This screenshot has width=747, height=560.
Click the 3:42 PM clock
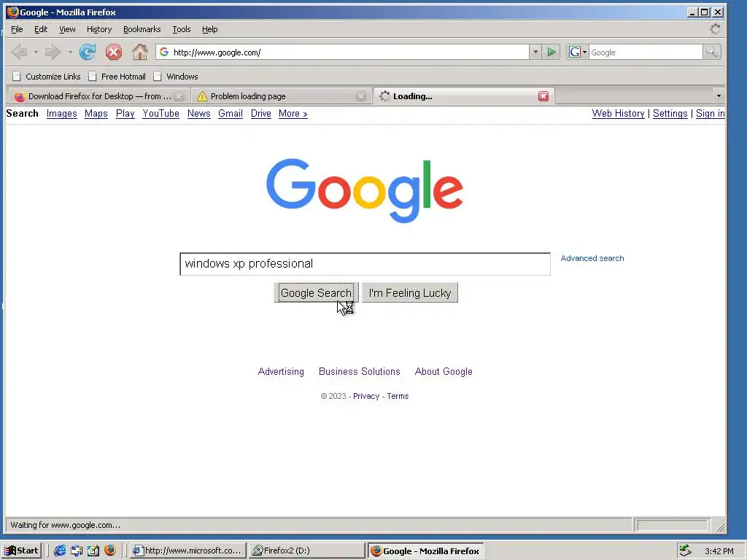(x=719, y=551)
